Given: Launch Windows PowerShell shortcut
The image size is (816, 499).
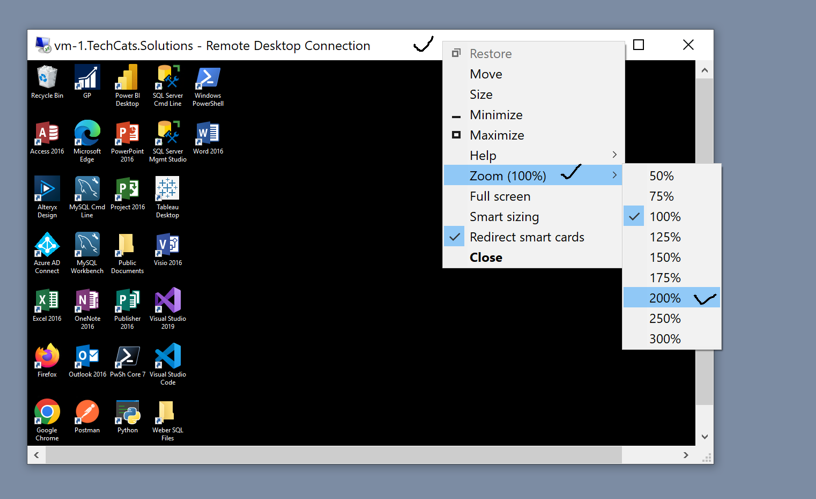Looking at the screenshot, I should 208,85.
